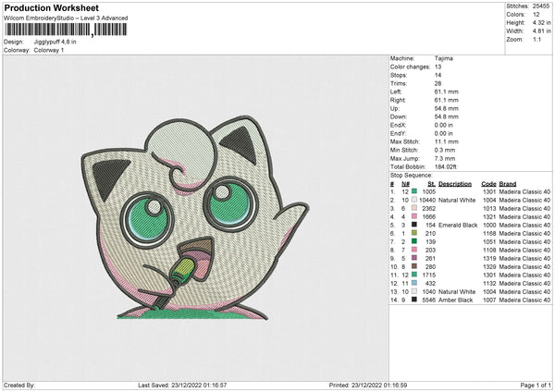Viewport: 555px width, 392px height.
Task: Click stitch count 1715 in stop row 11
Action: click(x=428, y=275)
